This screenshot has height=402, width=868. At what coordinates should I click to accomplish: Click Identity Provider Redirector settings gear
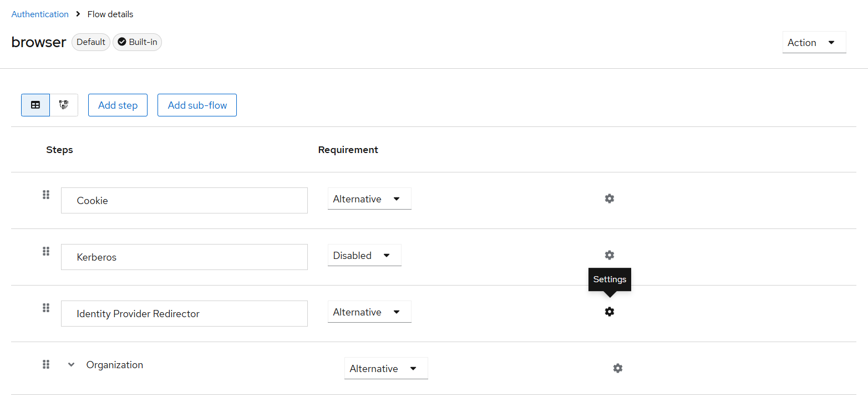pos(610,312)
